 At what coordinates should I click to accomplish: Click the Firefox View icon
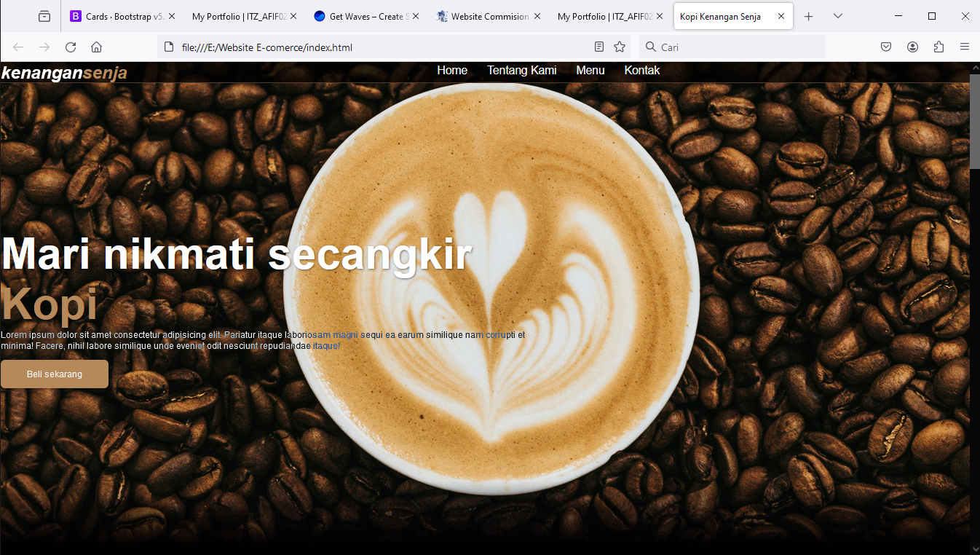pos(44,16)
